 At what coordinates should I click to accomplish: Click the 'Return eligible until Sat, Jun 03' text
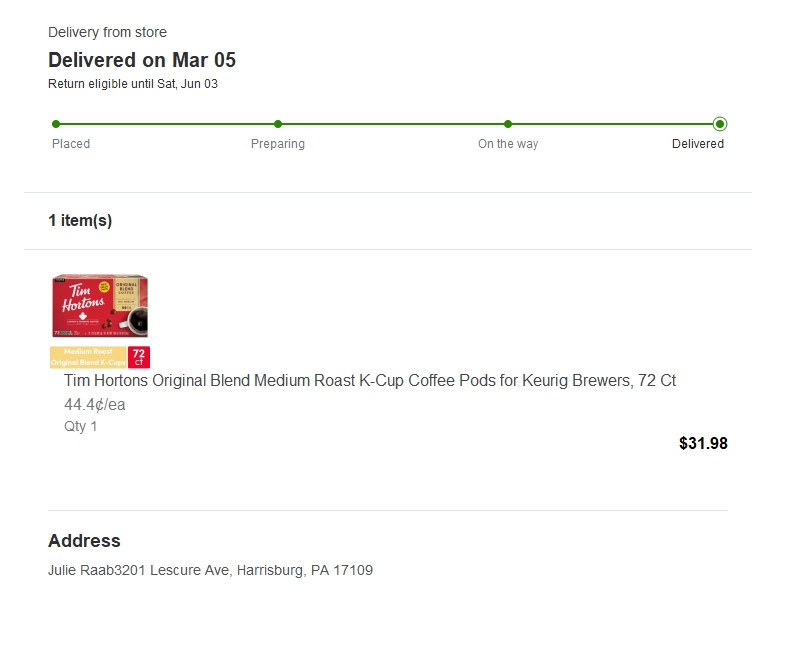pyautogui.click(x=133, y=84)
